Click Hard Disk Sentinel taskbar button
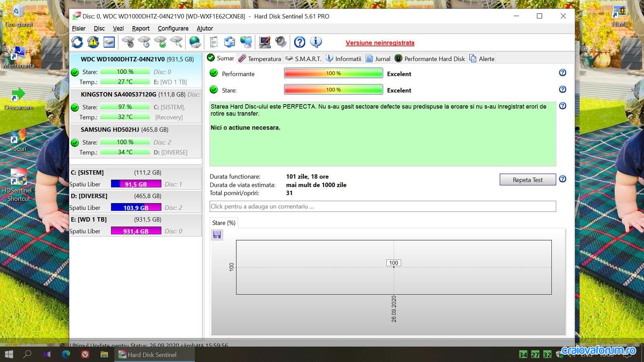 (155, 354)
